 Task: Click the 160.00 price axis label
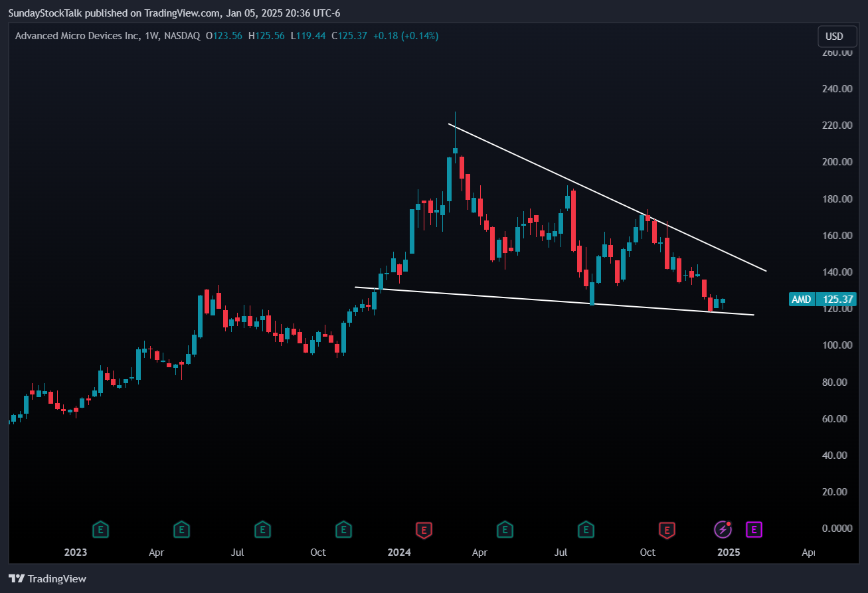click(x=837, y=236)
